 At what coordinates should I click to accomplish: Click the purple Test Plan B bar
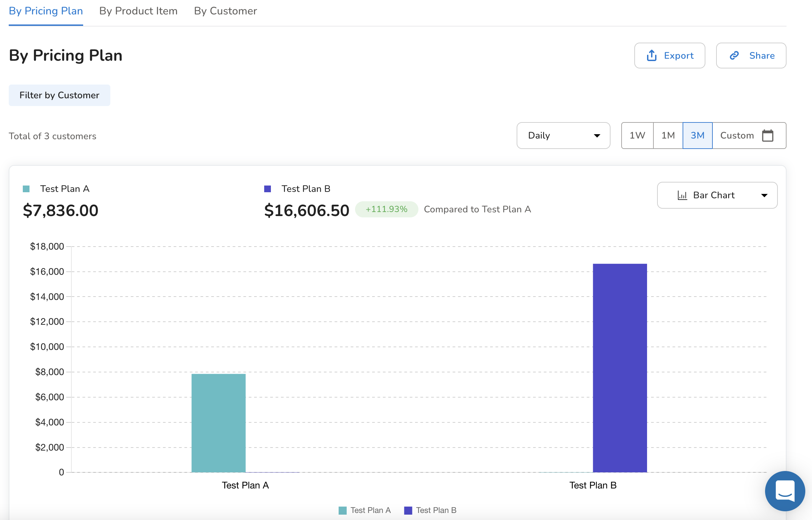620,368
